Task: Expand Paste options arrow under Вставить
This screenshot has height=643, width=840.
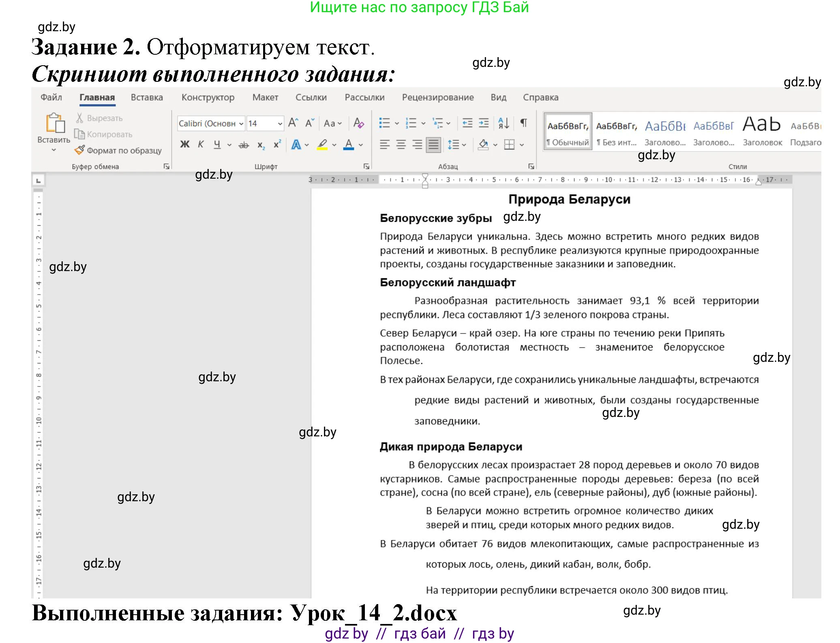Action: 54,150
